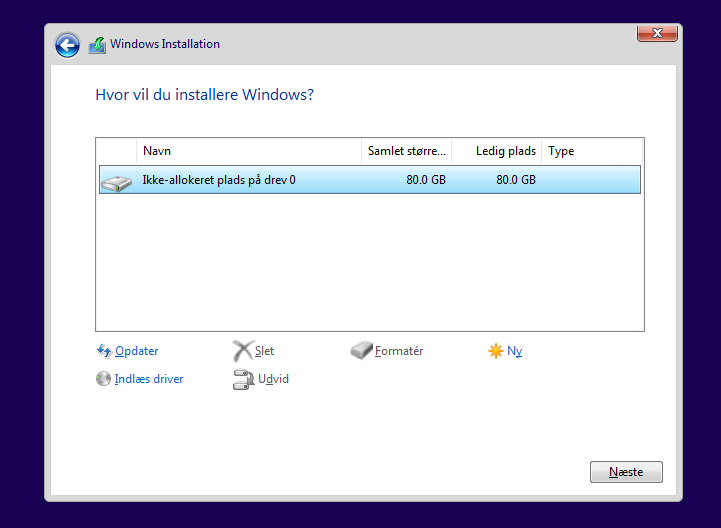Sort by the Ledig plads column header
Viewport: 721px width, 528px height.
(497, 151)
